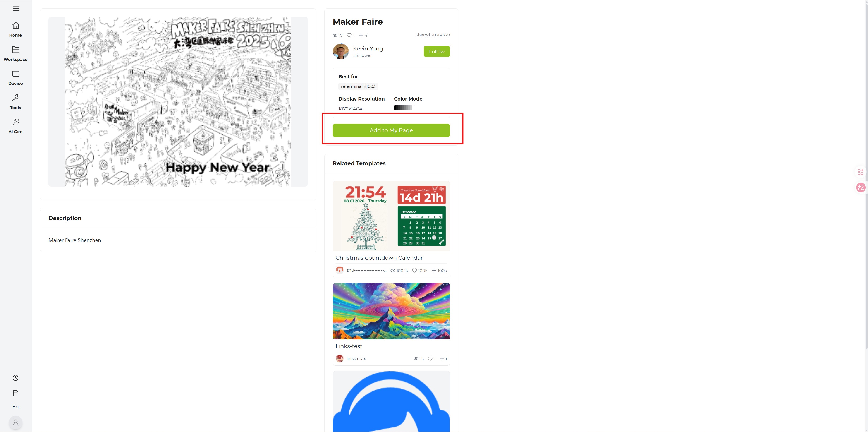This screenshot has width=868, height=432.
Task: Open the hamburger menu at top of sidebar
Action: (15, 8)
